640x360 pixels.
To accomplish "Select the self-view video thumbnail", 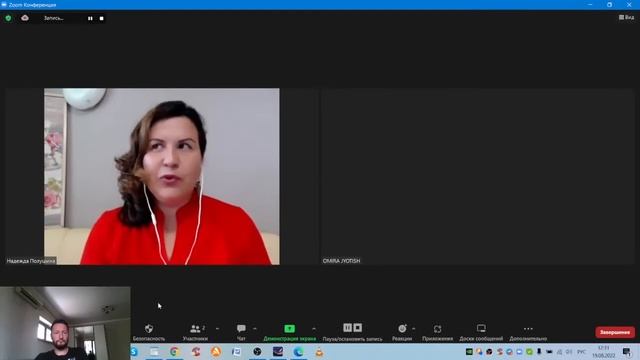I will click(x=65, y=323).
